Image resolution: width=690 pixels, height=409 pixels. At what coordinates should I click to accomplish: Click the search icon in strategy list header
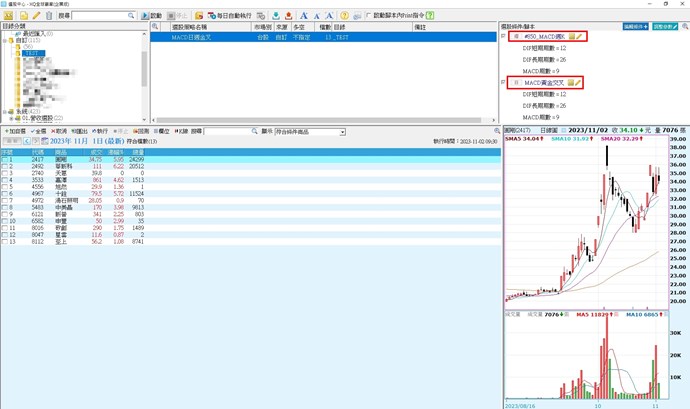click(155, 27)
